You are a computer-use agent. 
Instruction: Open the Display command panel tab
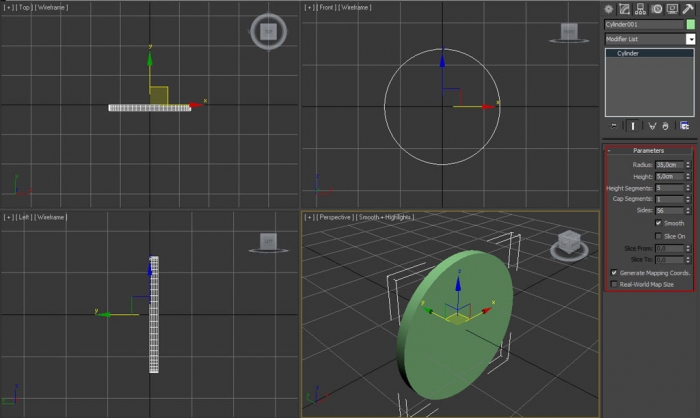[672, 9]
